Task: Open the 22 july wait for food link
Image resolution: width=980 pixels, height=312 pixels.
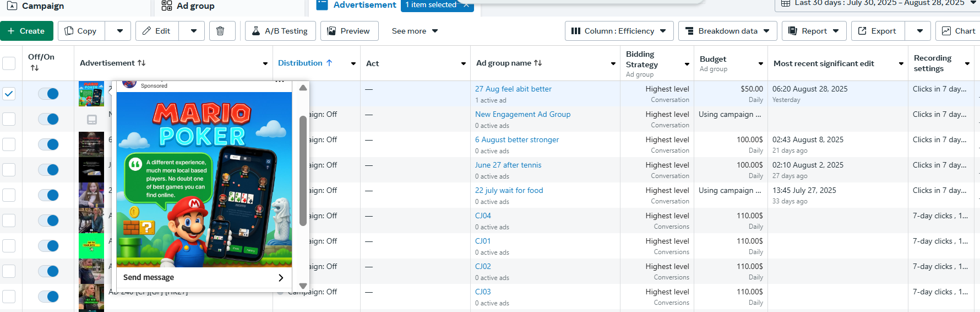Action: 509,190
